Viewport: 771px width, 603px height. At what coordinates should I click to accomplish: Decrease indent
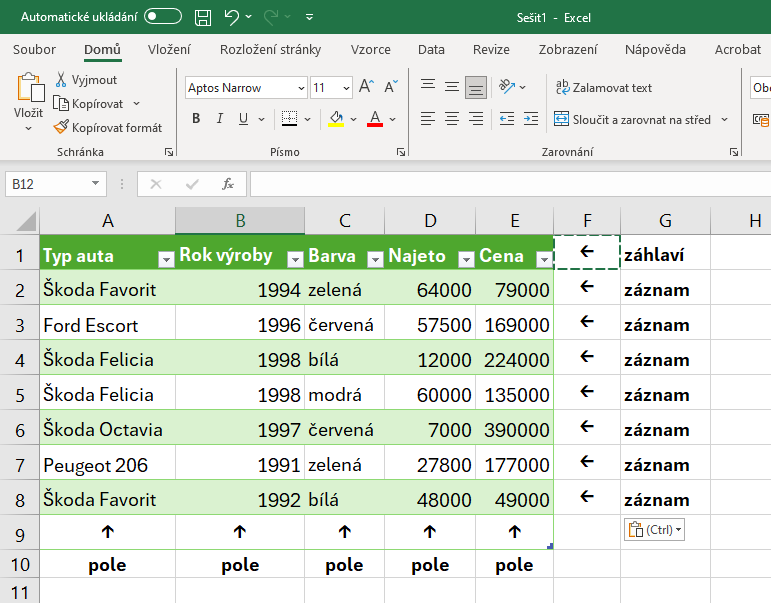click(506, 119)
